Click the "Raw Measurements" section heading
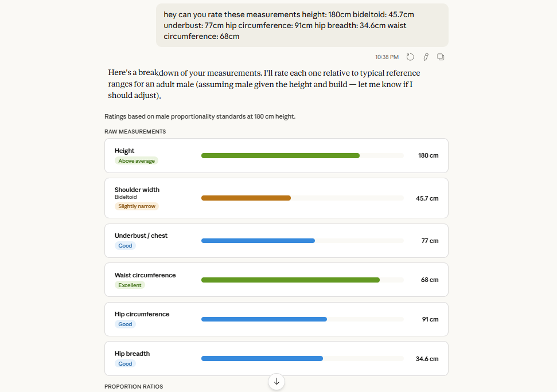This screenshot has width=557, height=392. tap(135, 132)
